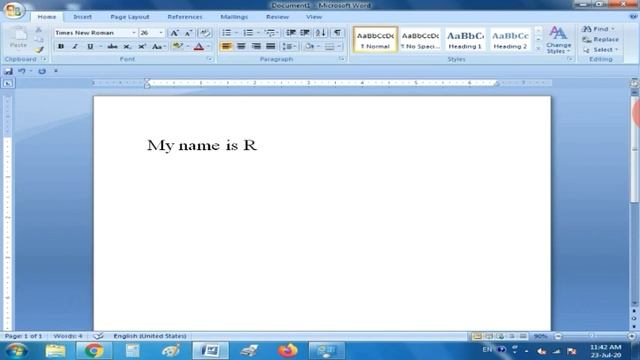The image size is (640, 360).
Task: Switch to the Insert tab
Action: (x=82, y=17)
